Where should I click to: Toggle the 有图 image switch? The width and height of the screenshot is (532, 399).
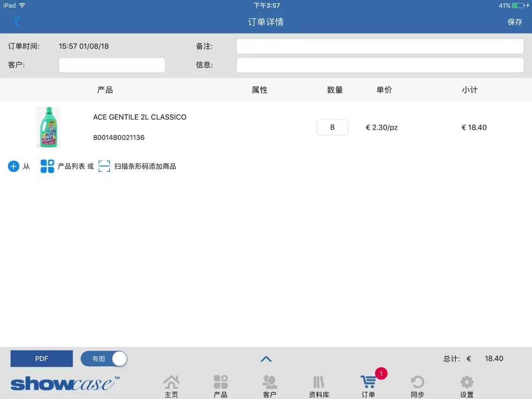[104, 359]
